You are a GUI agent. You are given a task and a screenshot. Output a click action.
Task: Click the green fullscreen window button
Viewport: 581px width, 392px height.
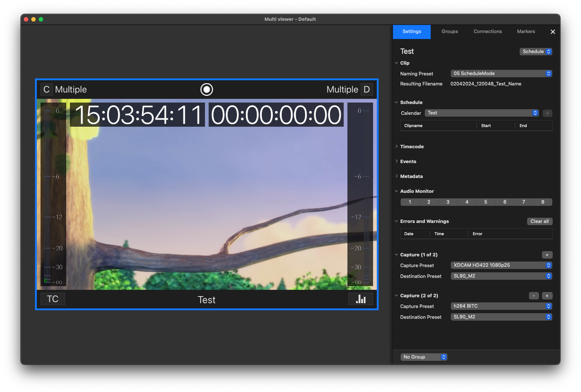coord(41,19)
